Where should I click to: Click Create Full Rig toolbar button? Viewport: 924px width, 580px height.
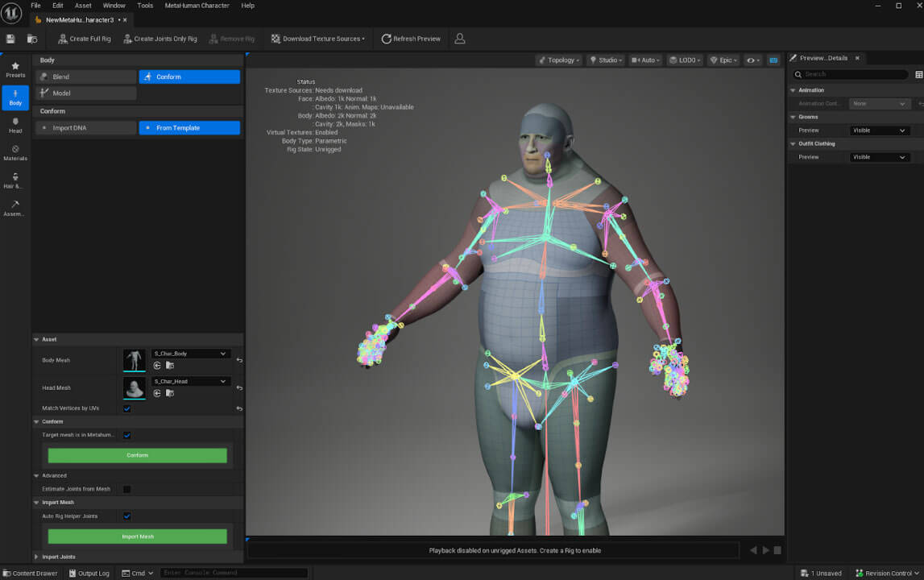click(85, 39)
